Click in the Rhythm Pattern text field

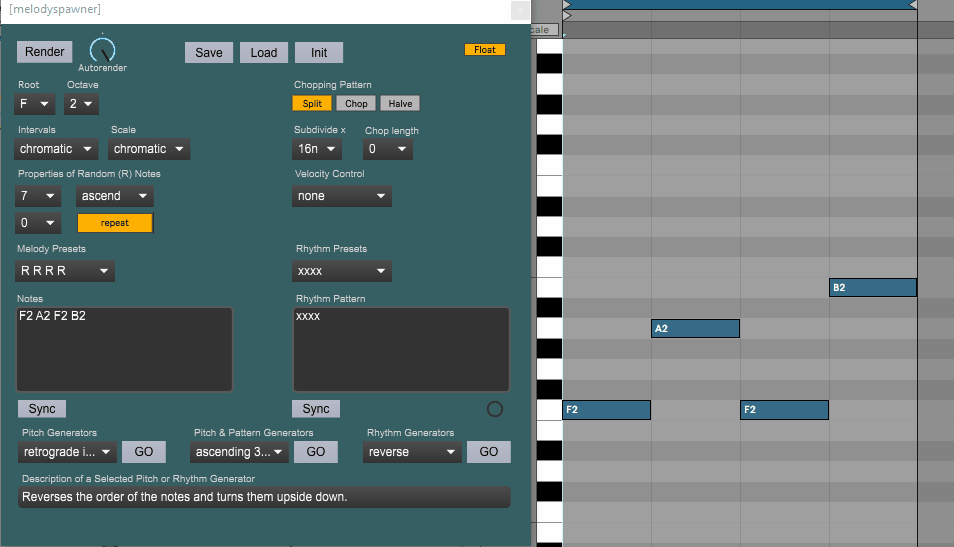[401, 349]
